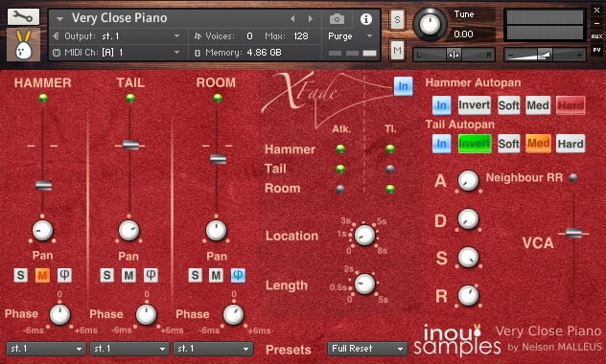Unmute the HAMMER channel orange M button

42,275
